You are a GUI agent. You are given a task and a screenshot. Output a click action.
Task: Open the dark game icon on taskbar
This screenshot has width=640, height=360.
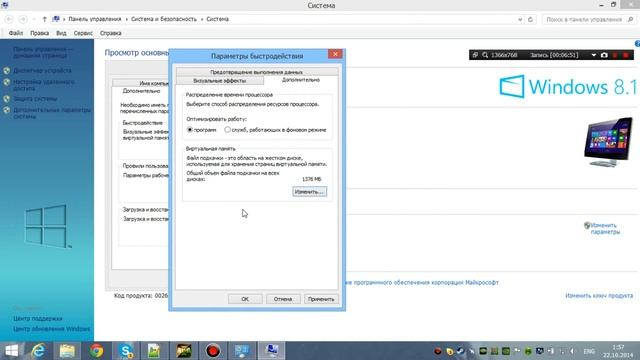pyautogui.click(x=184, y=351)
